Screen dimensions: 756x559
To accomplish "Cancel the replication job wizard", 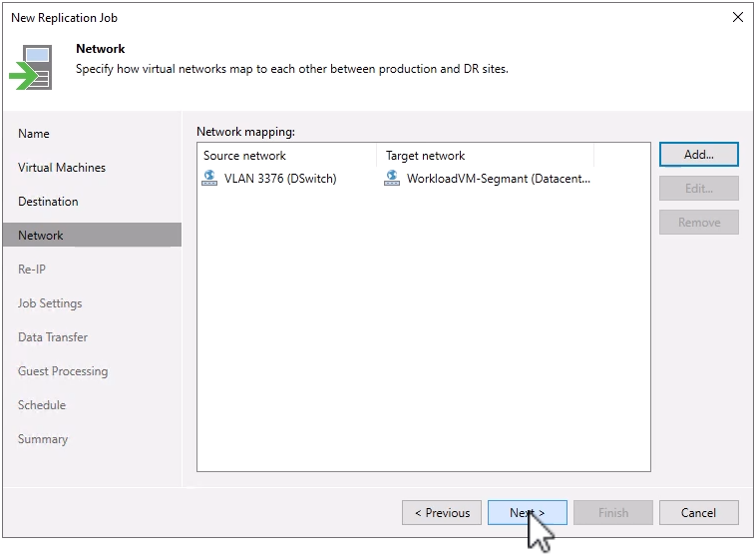I will 698,513.
